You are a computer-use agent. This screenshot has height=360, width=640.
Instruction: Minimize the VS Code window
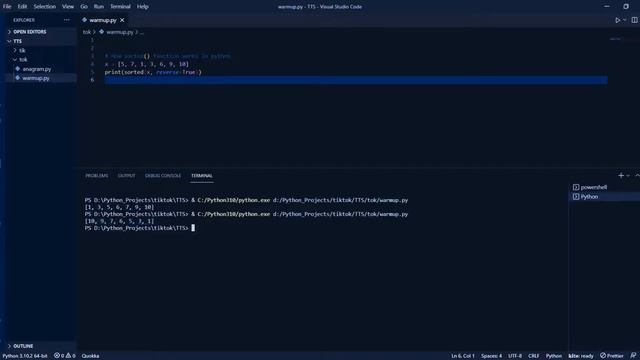(x=607, y=7)
